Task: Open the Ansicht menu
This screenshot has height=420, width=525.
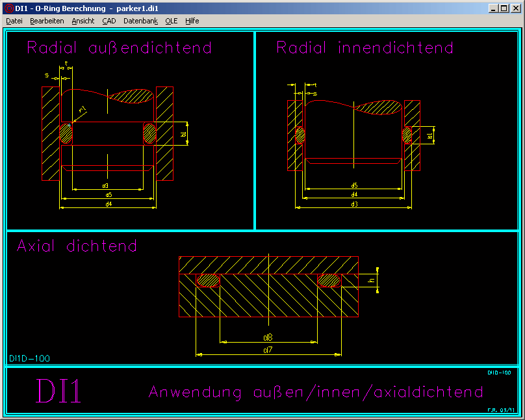Action: 83,21
